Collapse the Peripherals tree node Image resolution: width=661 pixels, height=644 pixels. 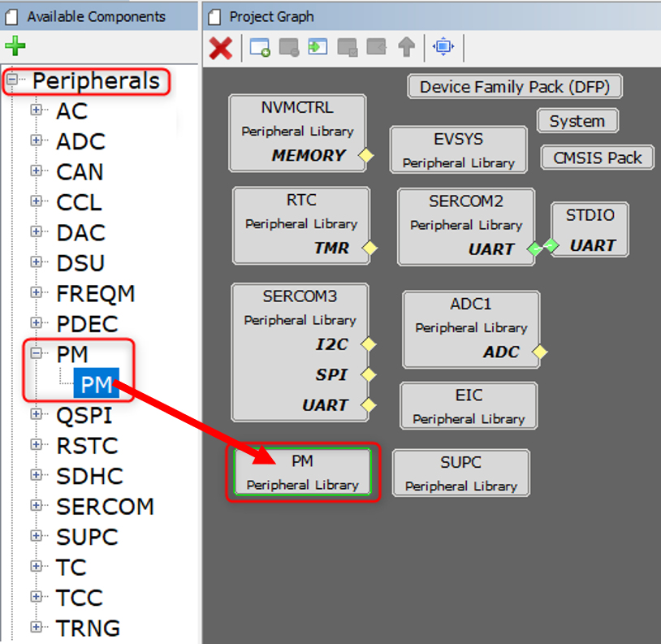(13, 80)
